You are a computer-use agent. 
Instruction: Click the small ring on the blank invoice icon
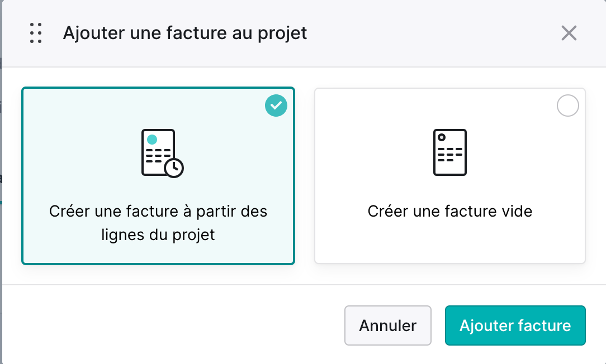click(x=441, y=137)
